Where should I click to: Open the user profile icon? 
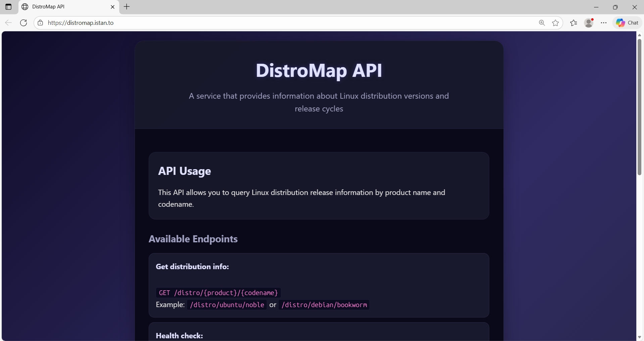pyautogui.click(x=589, y=23)
